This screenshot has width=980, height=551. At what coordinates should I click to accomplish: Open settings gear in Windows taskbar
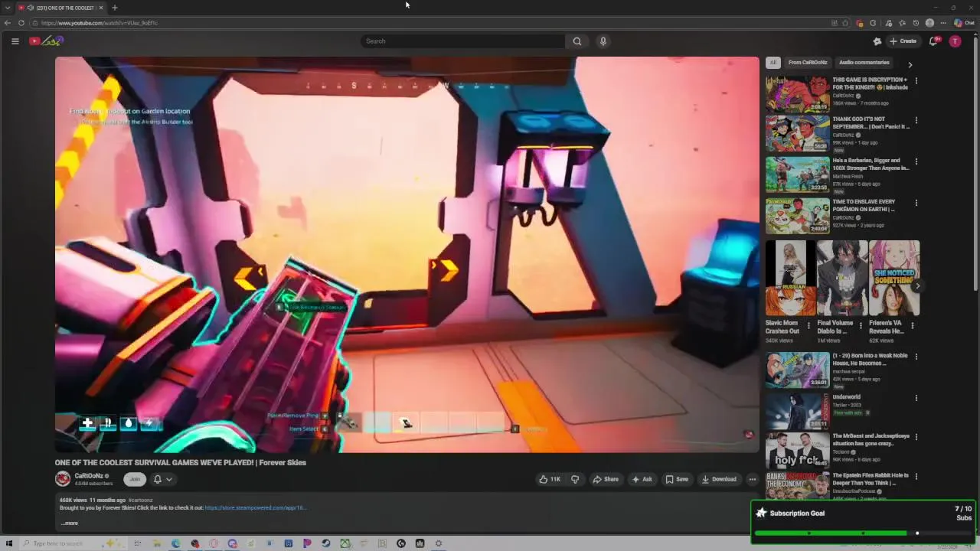(x=439, y=543)
